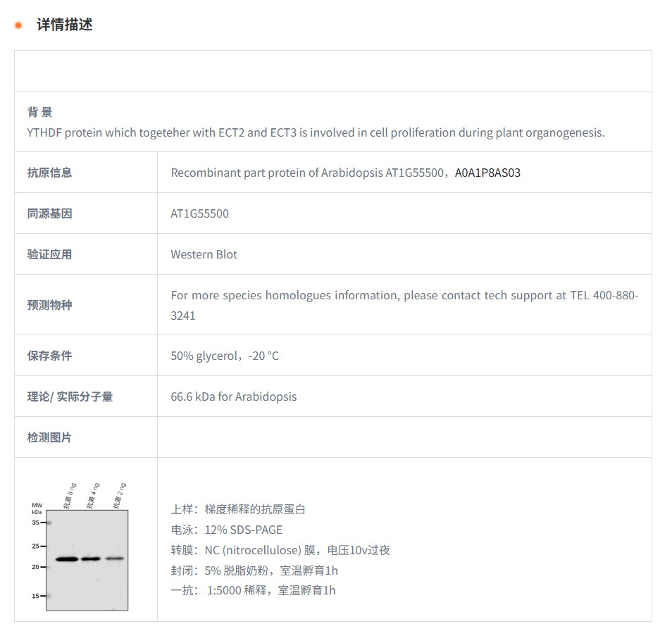This screenshot has height=643, width=672.
Task: Click the 保存条件 row label
Action: (x=49, y=356)
